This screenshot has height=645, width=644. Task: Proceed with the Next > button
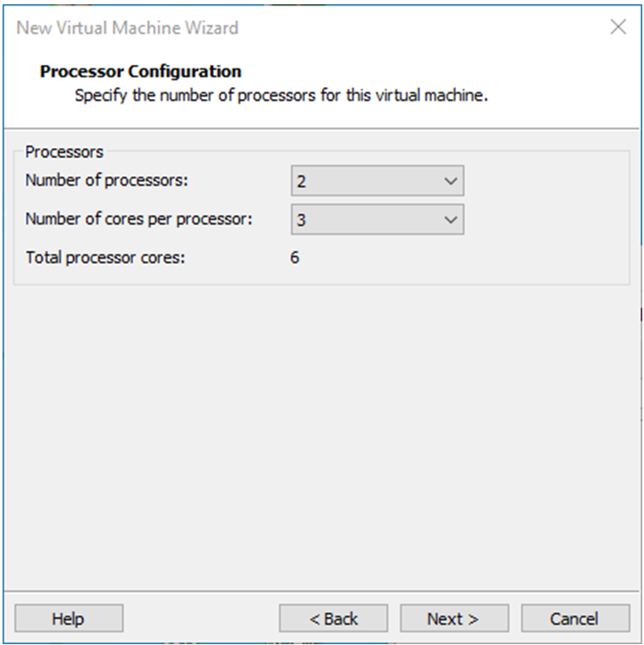[454, 619]
